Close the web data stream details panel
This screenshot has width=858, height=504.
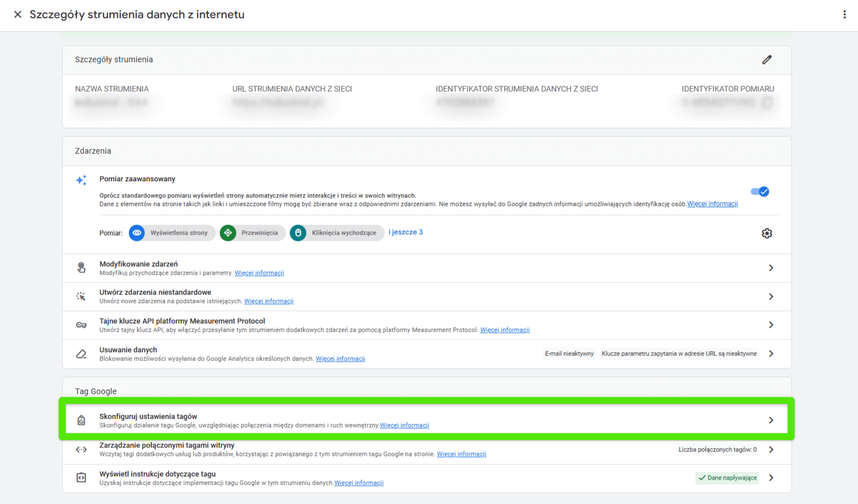[x=18, y=15]
